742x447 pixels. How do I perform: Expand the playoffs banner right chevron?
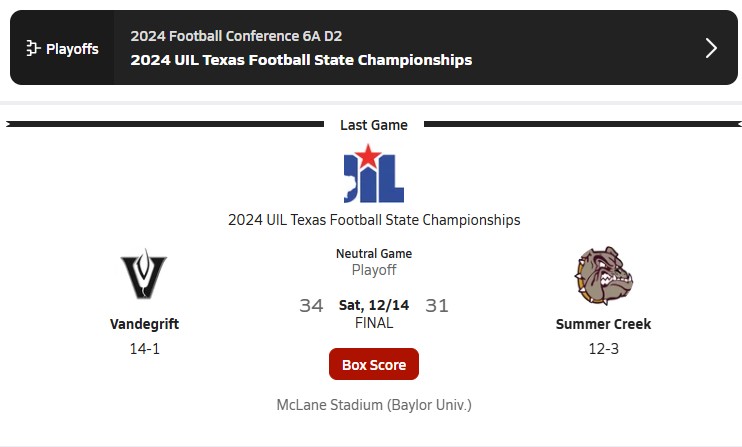711,48
